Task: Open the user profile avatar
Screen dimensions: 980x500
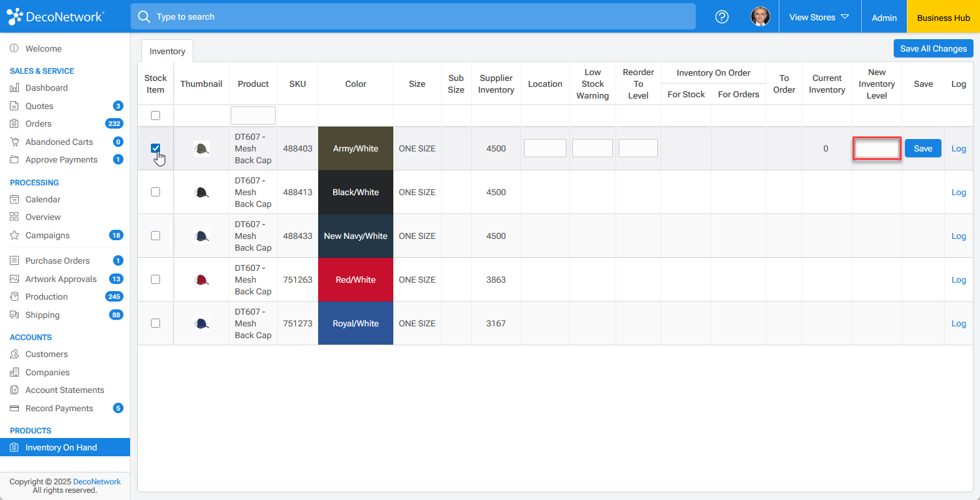Action: coord(760,17)
